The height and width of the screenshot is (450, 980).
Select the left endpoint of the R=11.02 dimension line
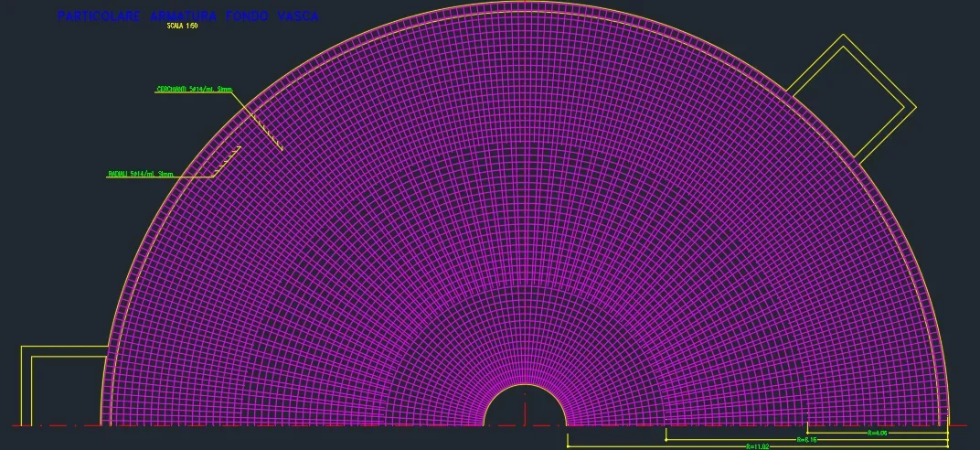click(568, 446)
